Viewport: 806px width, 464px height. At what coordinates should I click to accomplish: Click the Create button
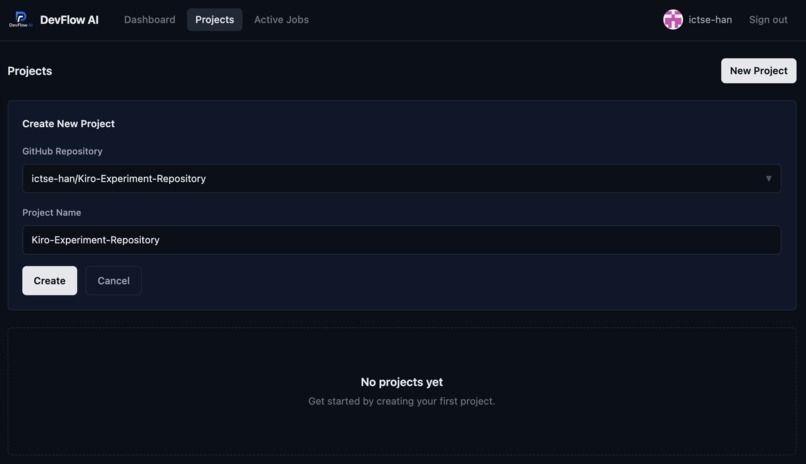pos(49,281)
